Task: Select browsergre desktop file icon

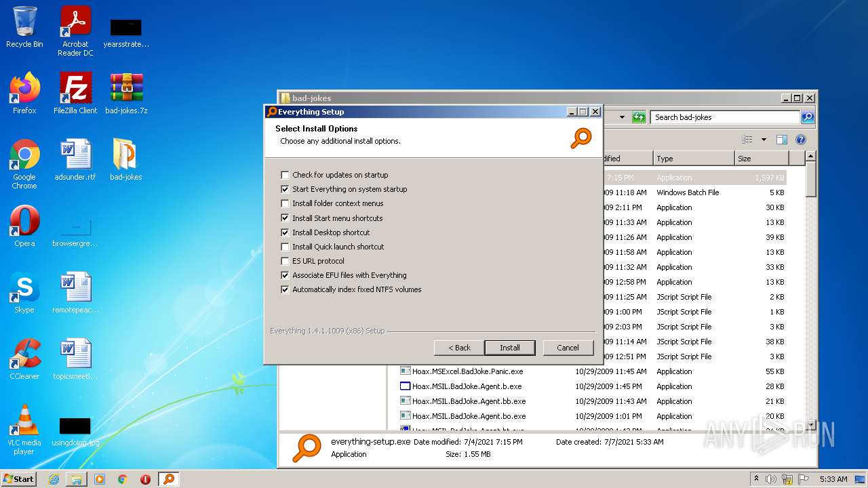Action: tap(75, 232)
